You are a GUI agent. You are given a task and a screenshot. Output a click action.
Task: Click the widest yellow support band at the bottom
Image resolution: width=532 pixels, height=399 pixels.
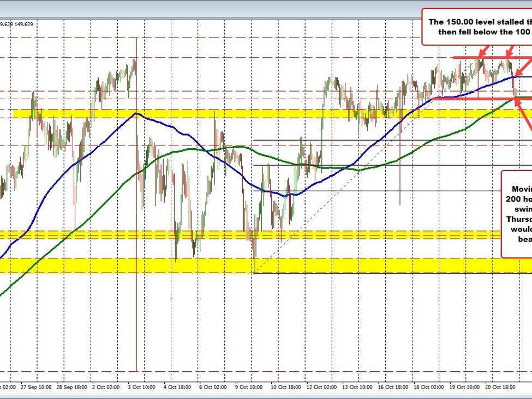[x=262, y=265]
